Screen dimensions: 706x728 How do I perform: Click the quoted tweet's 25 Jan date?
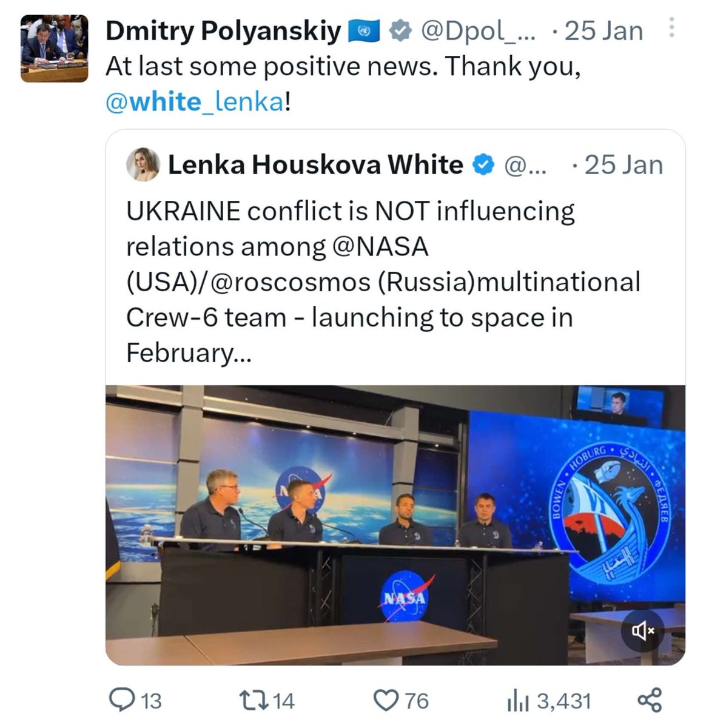(623, 165)
